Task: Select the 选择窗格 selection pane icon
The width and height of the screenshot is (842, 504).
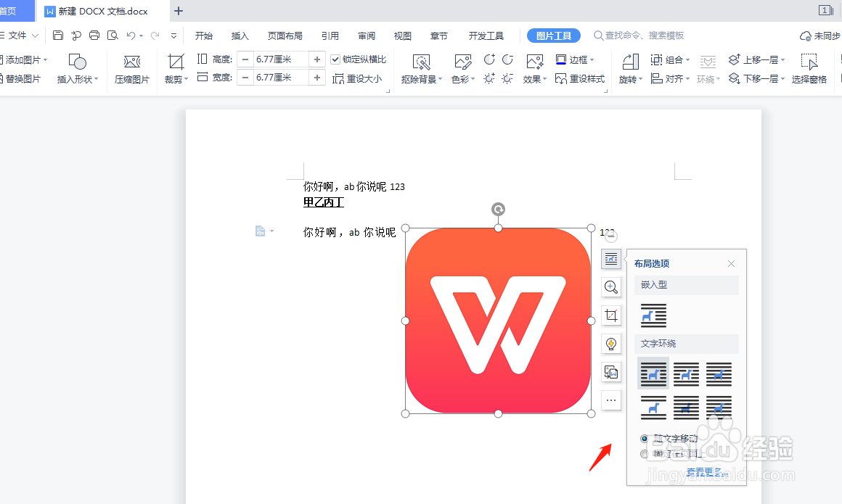Action: (x=809, y=69)
